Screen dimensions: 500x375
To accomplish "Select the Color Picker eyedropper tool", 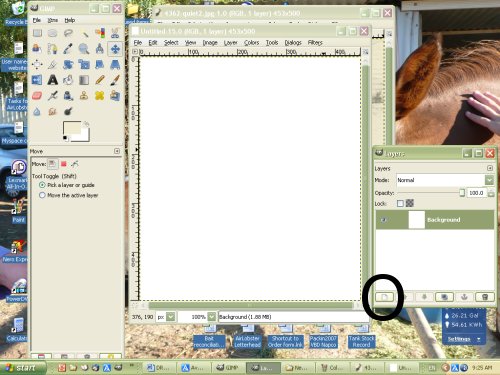I will 68,49.
